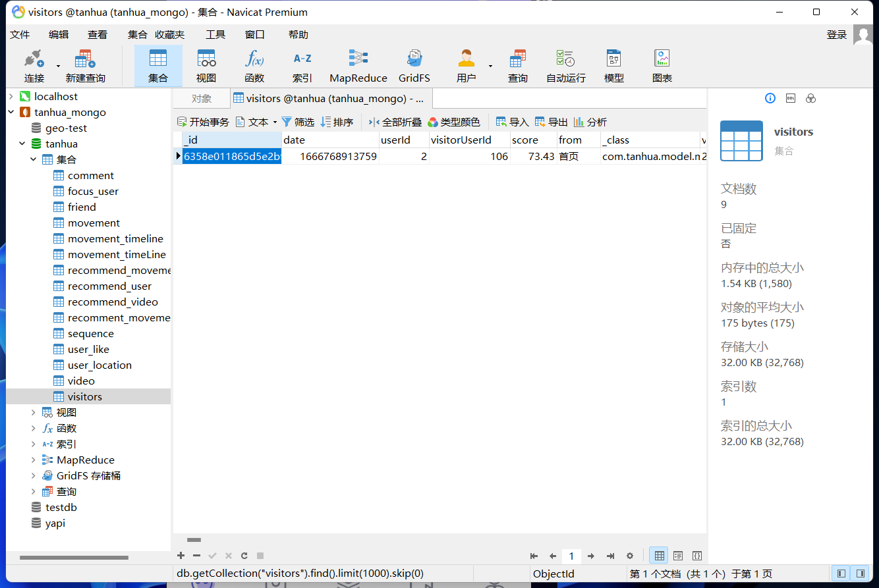Click the 模型 (Model) toolbar icon

click(614, 66)
